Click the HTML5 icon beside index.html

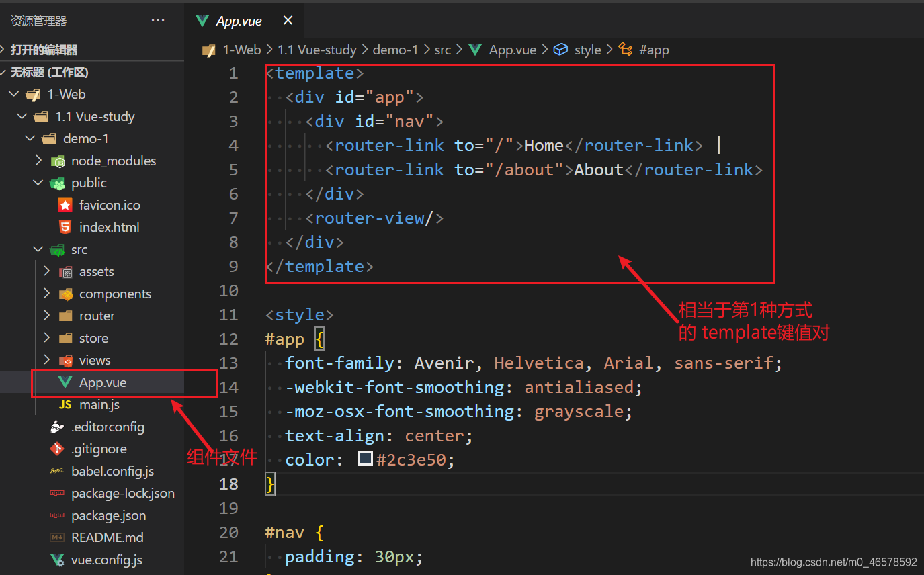[65, 227]
